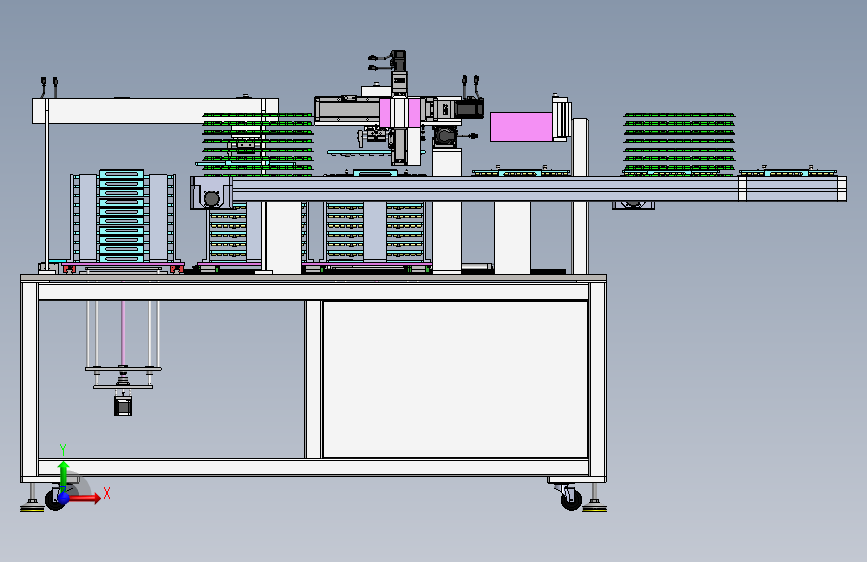The height and width of the screenshot is (562, 867).
Task: Select the long horizontal conveyor rail
Action: click(539, 189)
